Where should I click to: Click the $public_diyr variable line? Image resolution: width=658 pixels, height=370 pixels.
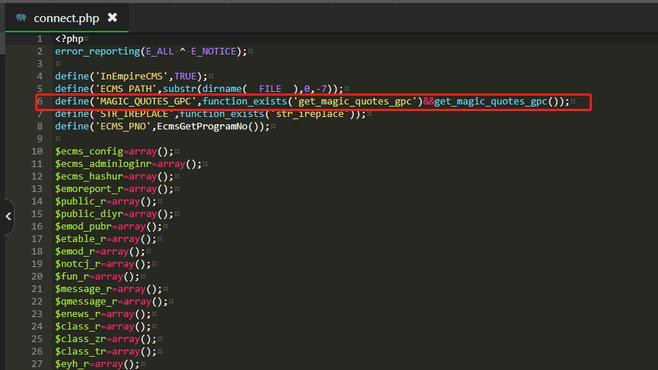[114, 214]
